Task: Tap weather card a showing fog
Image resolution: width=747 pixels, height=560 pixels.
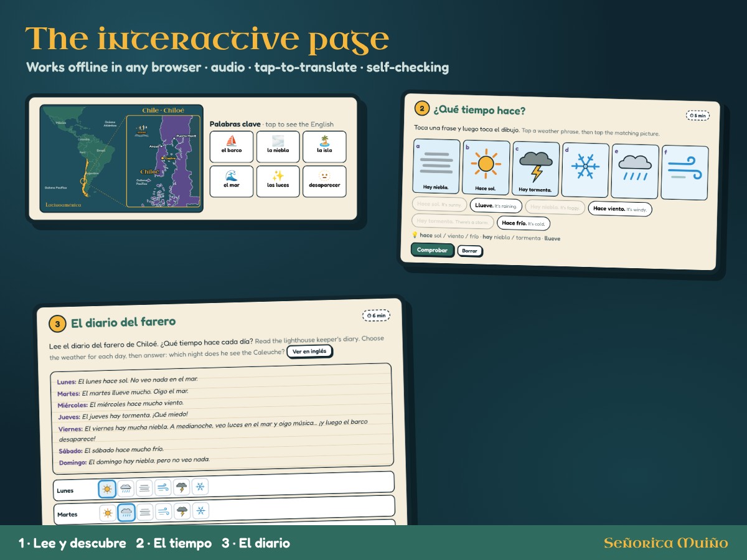Action: point(436,167)
